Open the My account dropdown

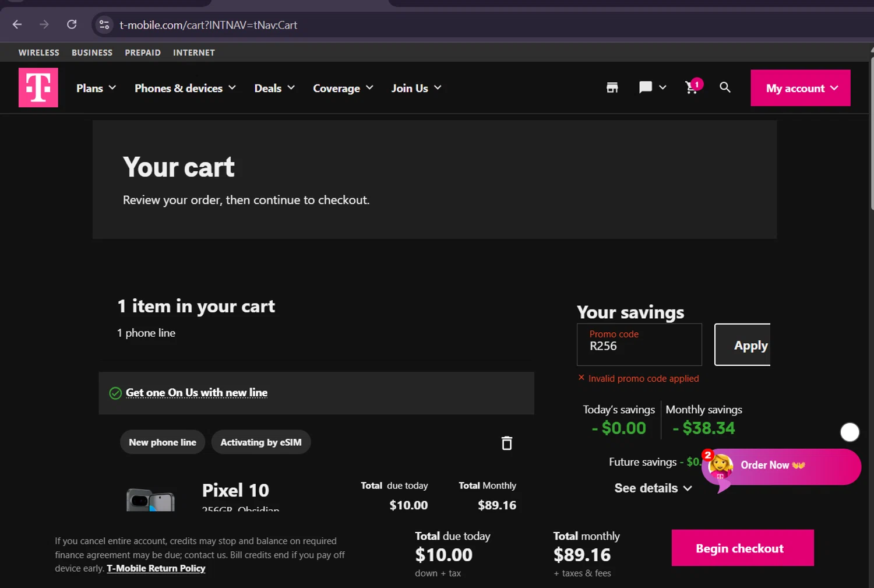click(x=801, y=88)
